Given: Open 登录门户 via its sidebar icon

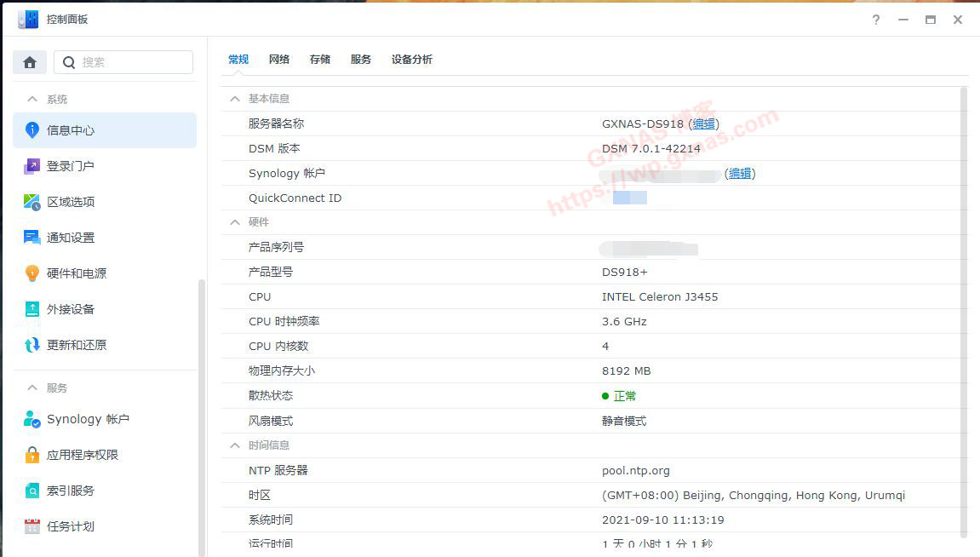Looking at the screenshot, I should [32, 166].
